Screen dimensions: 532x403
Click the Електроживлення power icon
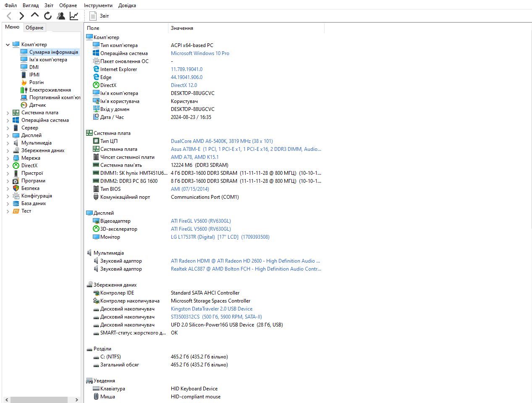click(24, 90)
